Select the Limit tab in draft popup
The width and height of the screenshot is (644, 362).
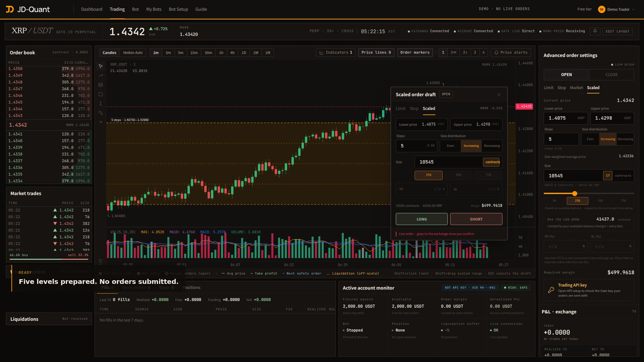tap(400, 109)
